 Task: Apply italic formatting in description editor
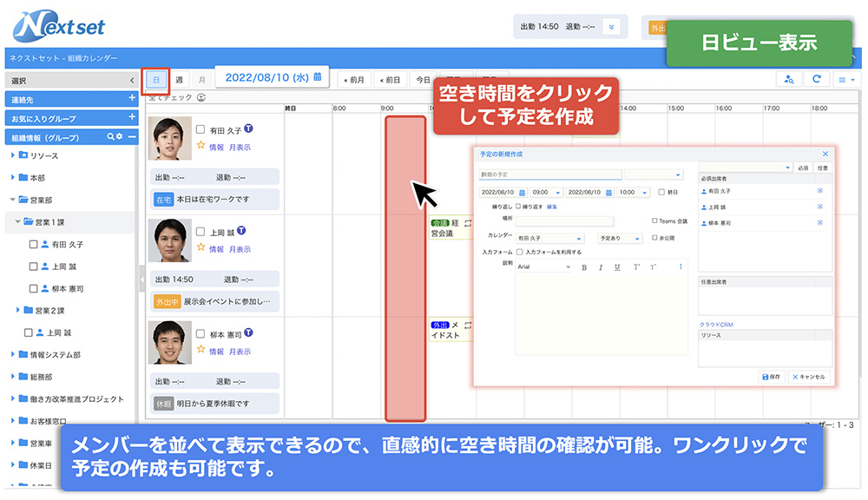pyautogui.click(x=601, y=267)
